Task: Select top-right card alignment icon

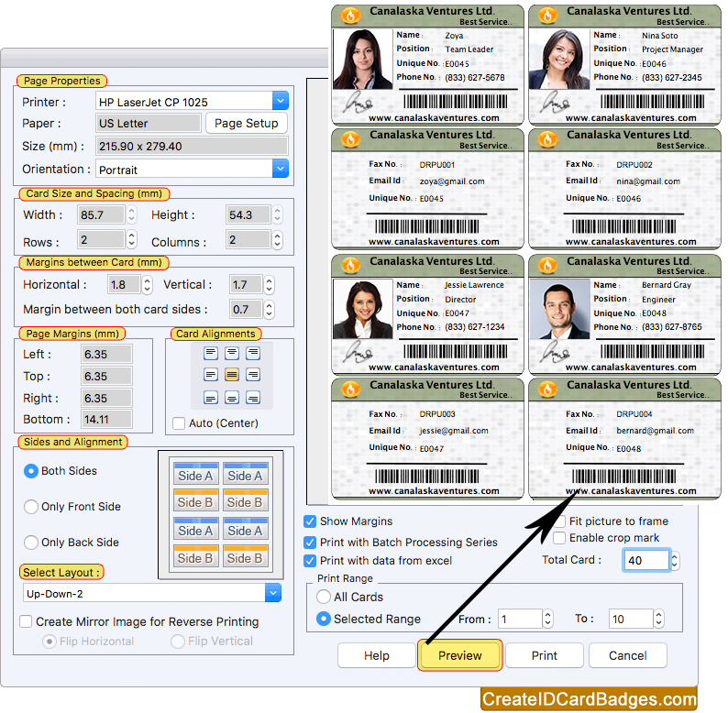Action: tap(253, 353)
